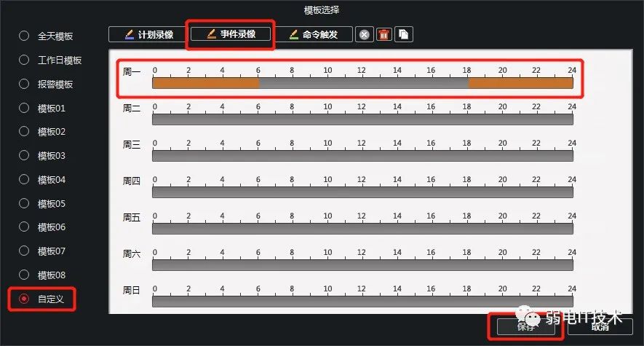Click the delete selected period X icon
Image resolution: width=644 pixels, height=346 pixels.
coord(364,34)
